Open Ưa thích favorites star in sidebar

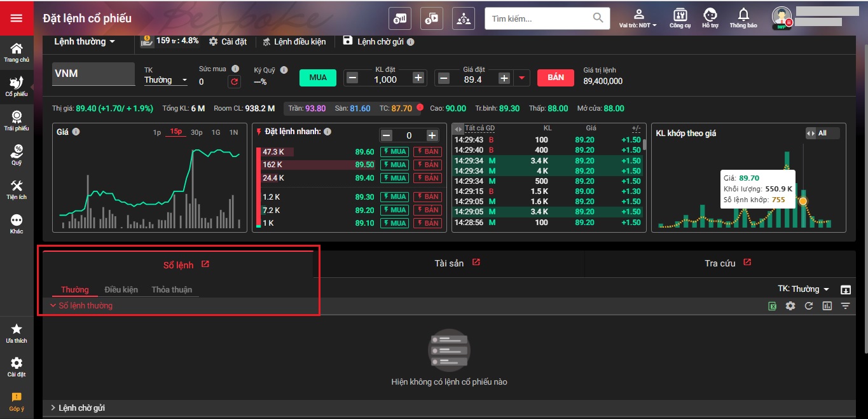[17, 333]
